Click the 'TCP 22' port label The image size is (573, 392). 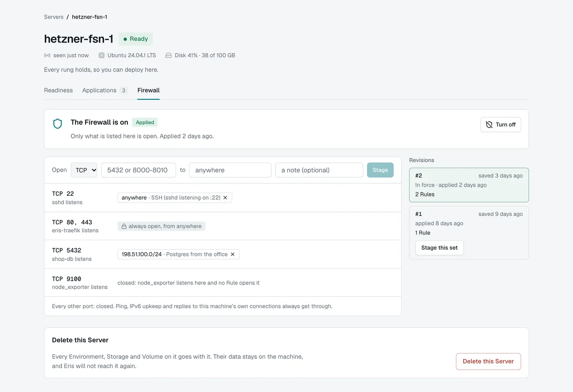tap(63, 194)
